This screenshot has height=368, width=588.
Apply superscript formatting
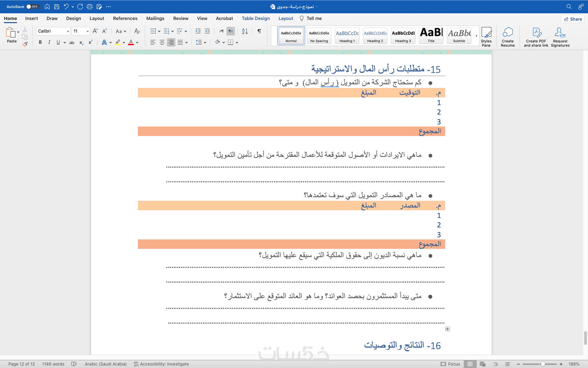(90, 42)
